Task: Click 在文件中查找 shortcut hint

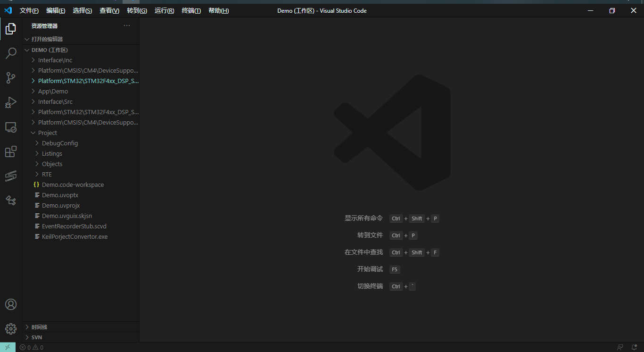Action: click(x=363, y=252)
